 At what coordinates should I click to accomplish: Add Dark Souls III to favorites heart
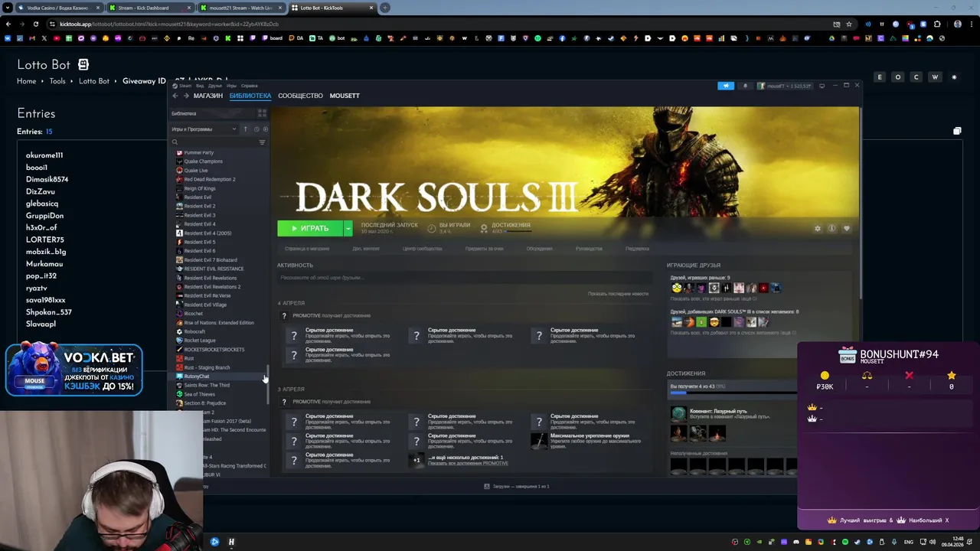click(847, 228)
